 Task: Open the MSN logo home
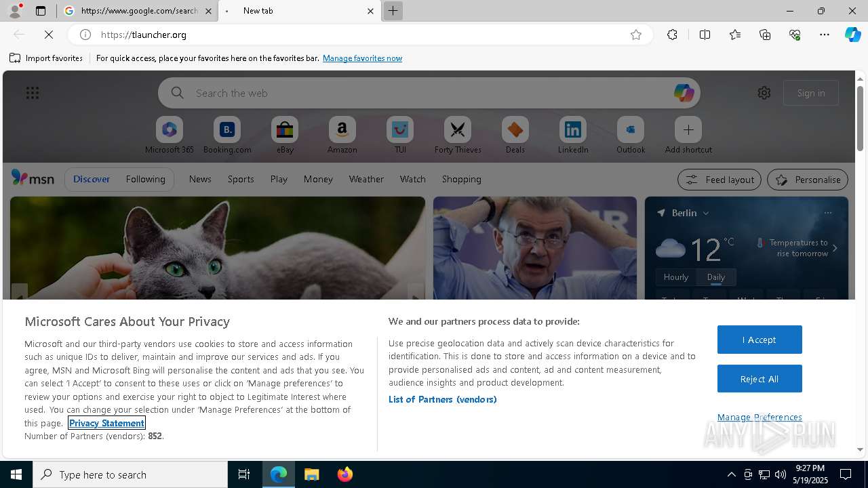tap(33, 178)
